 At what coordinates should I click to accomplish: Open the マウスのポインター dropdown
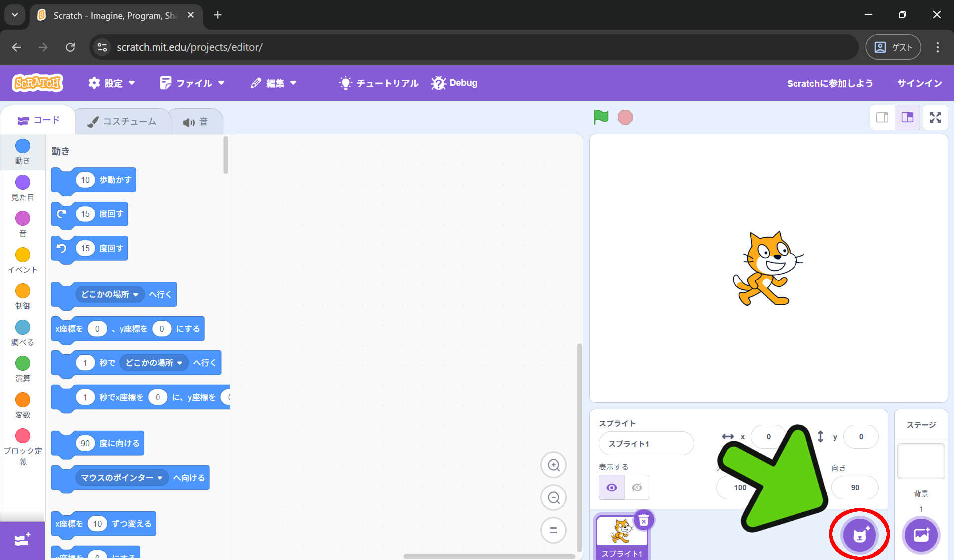121,477
